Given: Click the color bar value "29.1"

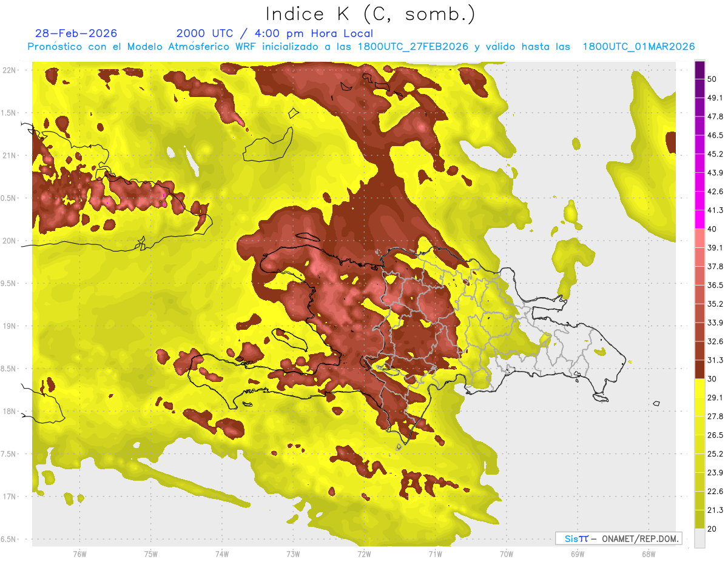Looking at the screenshot, I should coord(715,398).
